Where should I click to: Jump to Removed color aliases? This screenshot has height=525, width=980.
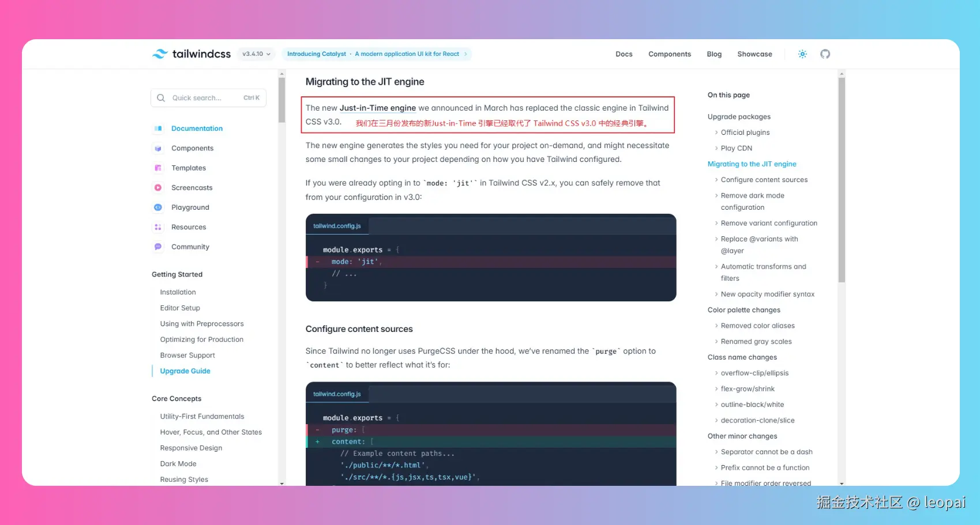(x=757, y=326)
